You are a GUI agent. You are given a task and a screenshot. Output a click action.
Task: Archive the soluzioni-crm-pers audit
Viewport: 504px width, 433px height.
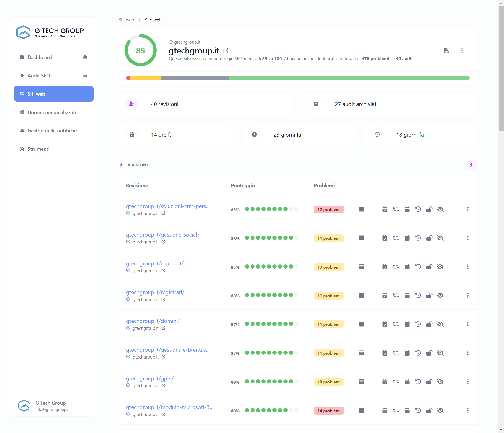click(362, 209)
